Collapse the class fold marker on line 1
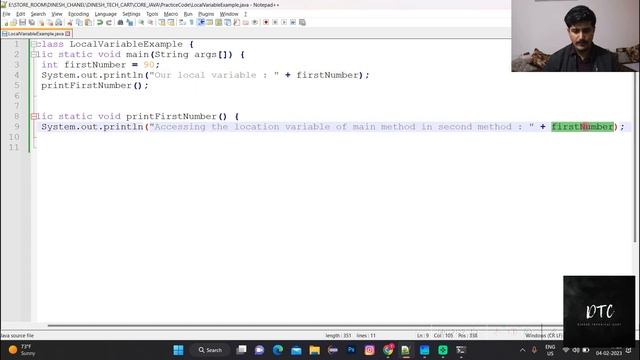This screenshot has width=640, height=360. click(34, 44)
